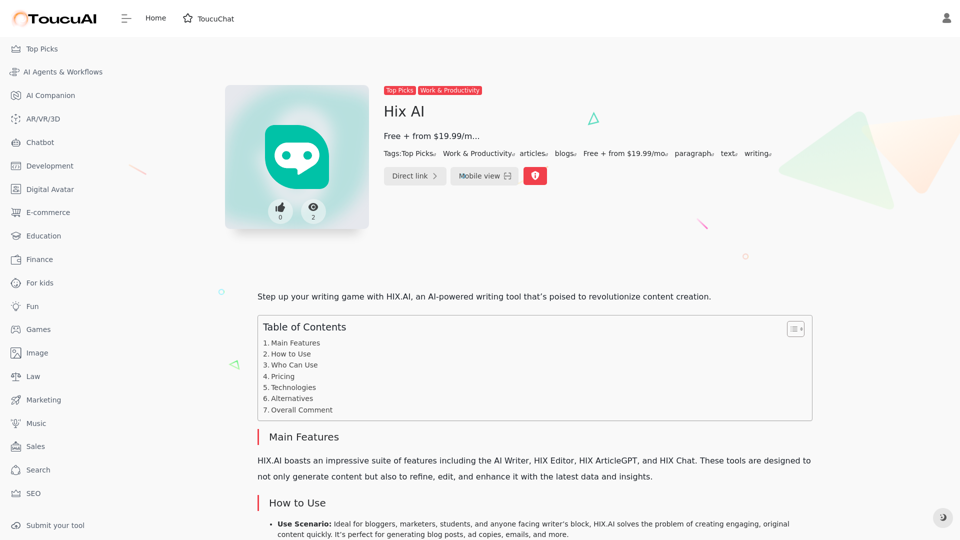Click the Sales sidebar icon
The height and width of the screenshot is (540, 960).
(x=16, y=446)
